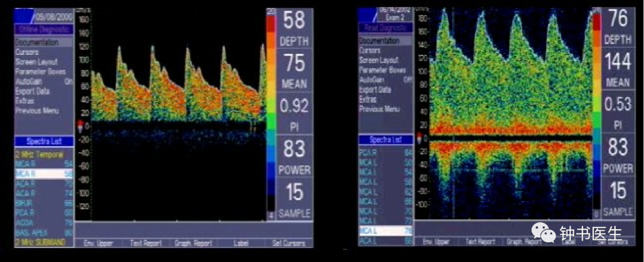Open Screen Layout in the left screen menu

pos(36,62)
